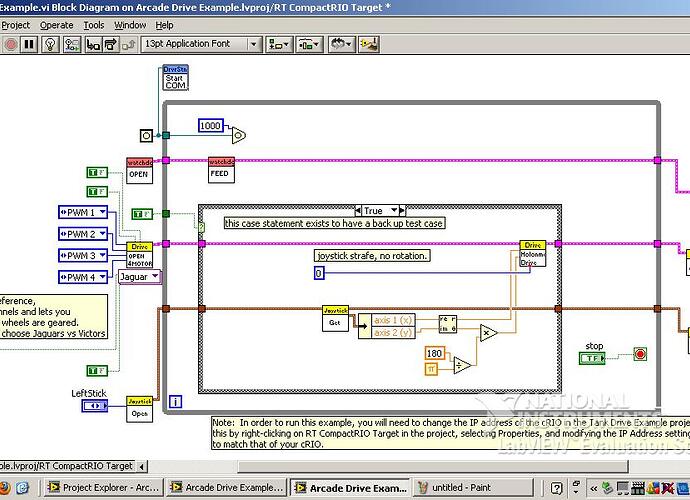Open the Distribute Objects dropdown
This screenshot has width=690, height=500.
[x=309, y=44]
